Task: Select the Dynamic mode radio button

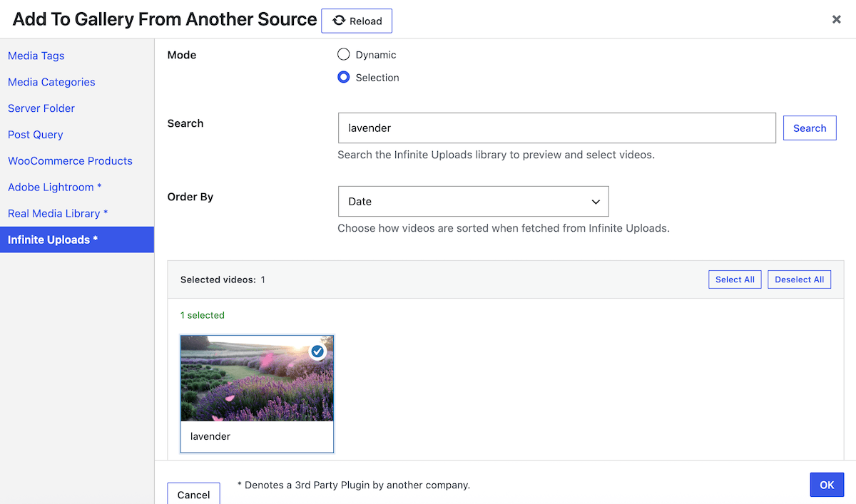Action: click(343, 54)
